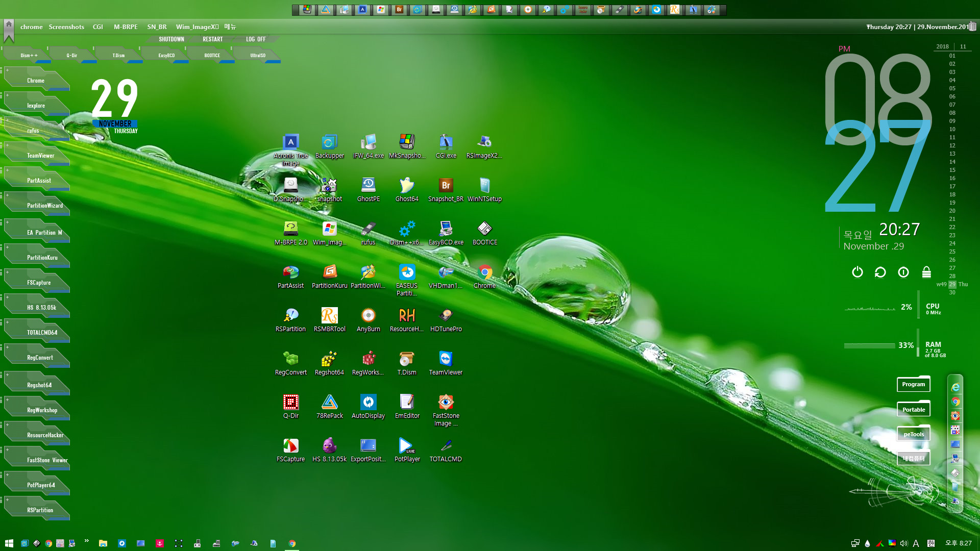Open TeamViewer desktop icon
Viewport: 980px width, 551px height.
(446, 363)
